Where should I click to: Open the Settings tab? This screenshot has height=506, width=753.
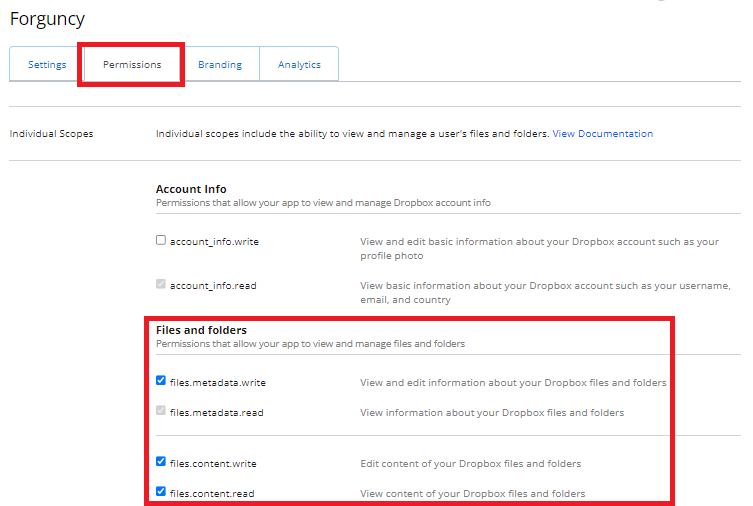(x=47, y=64)
